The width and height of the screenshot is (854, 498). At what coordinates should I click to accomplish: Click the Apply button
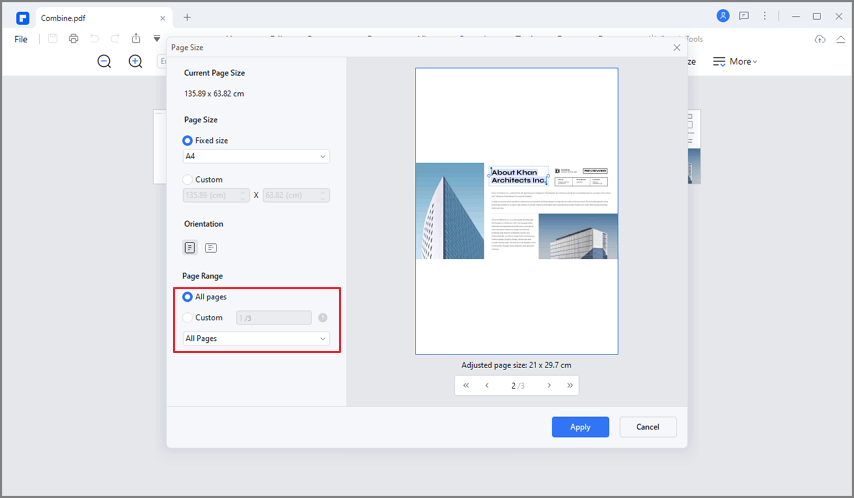[x=580, y=427]
